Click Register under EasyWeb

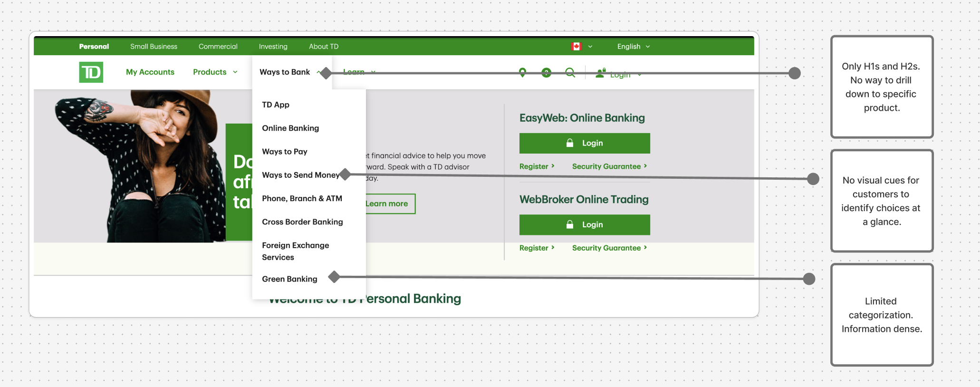[537, 166]
